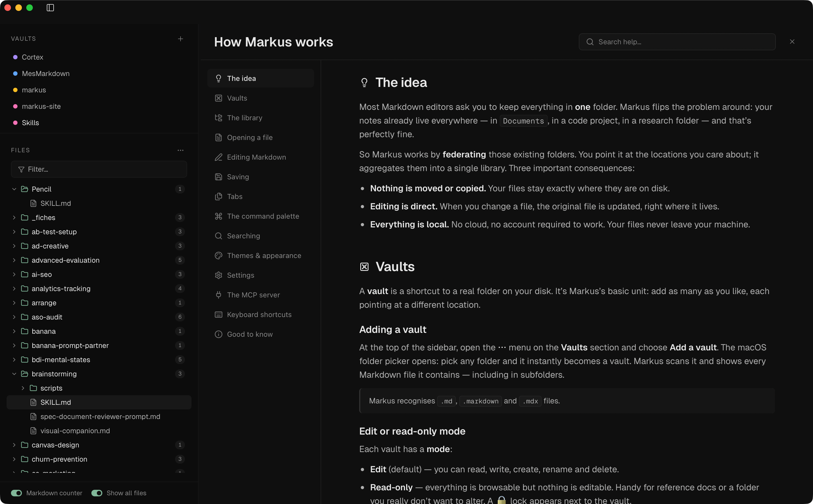Click the lightbulb icon beside The idea
The width and height of the screenshot is (813, 504).
pos(219,78)
